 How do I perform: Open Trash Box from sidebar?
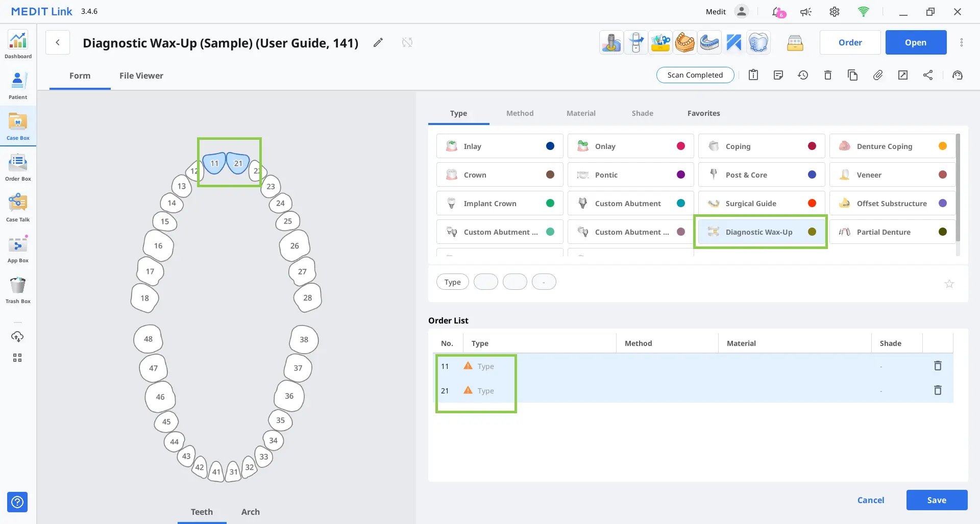click(18, 290)
